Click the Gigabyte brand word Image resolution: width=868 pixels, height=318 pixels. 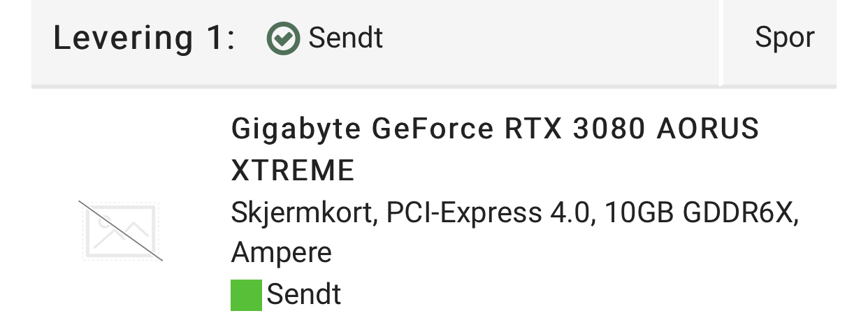click(296, 131)
